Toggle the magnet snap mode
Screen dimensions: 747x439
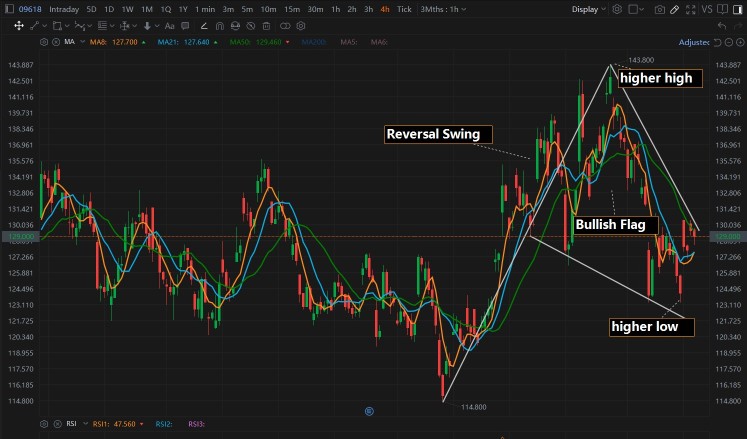(x=220, y=26)
